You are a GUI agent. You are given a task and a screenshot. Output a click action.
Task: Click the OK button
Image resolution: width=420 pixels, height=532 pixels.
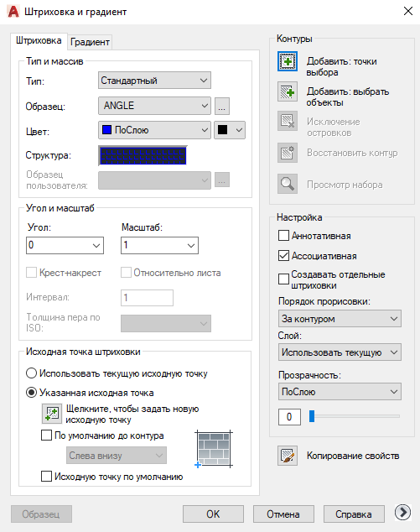[x=213, y=514]
